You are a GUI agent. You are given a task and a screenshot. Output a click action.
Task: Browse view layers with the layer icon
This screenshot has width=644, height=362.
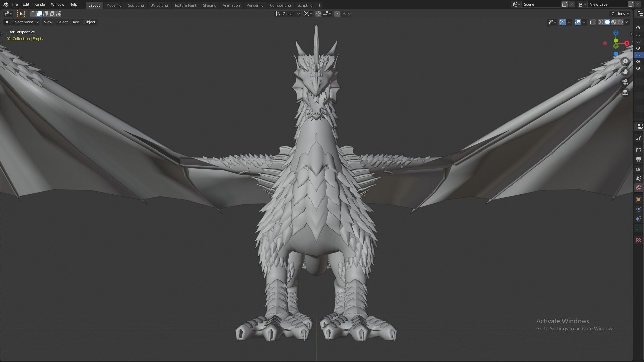(x=582, y=4)
